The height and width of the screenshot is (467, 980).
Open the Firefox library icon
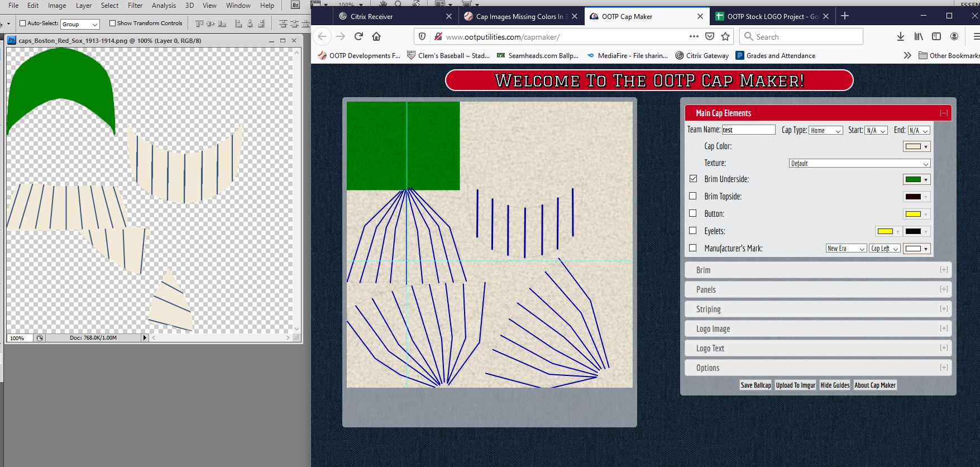point(918,36)
